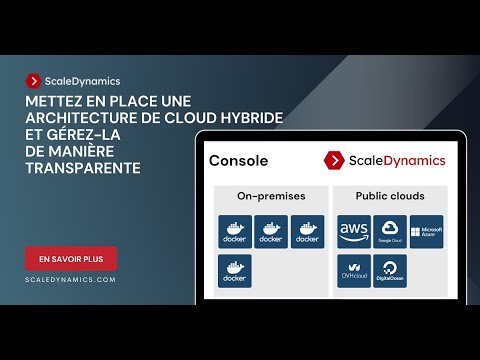Select the lone docker tile on the second row
This screenshot has height=360, width=480.
(x=235, y=271)
